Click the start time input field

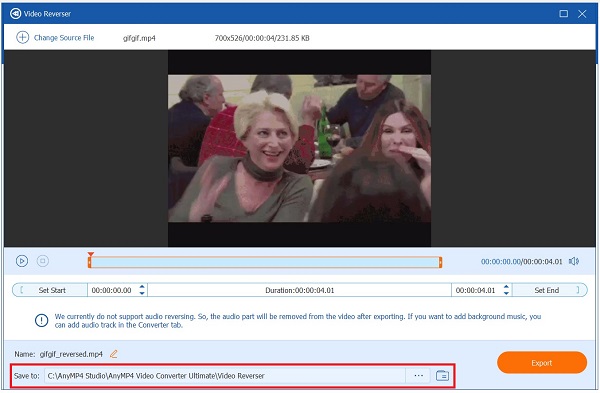(113, 290)
